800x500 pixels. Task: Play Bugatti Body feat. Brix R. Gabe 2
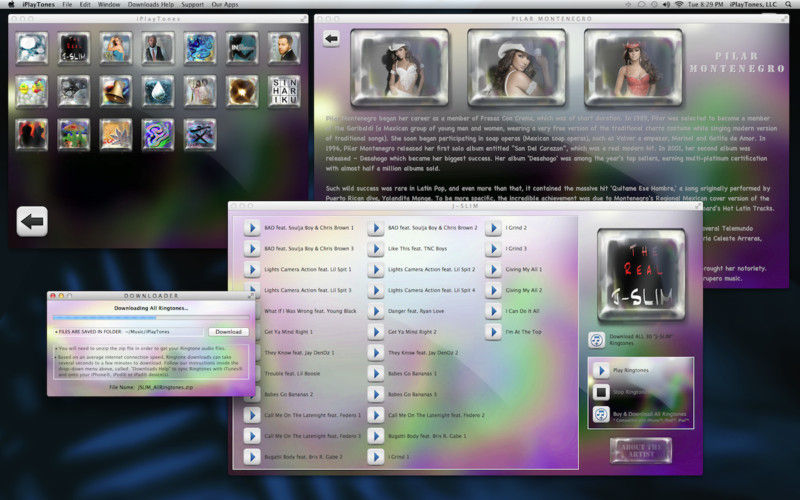coord(252,457)
